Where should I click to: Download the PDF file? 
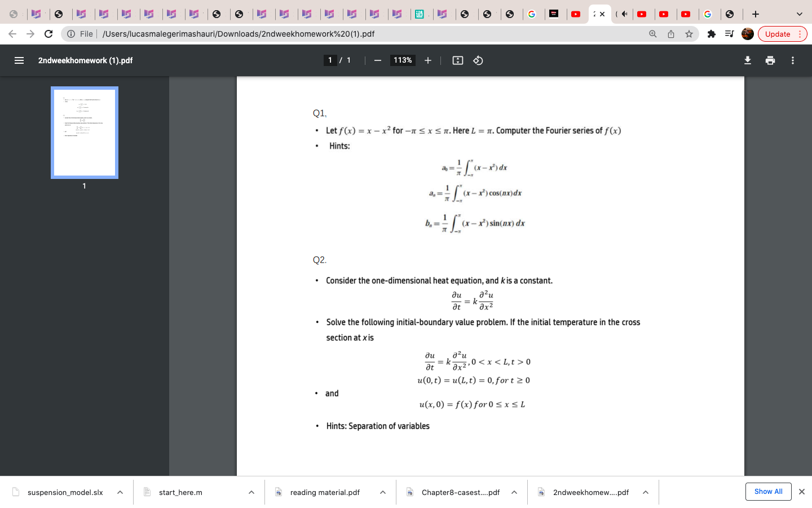pyautogui.click(x=748, y=60)
